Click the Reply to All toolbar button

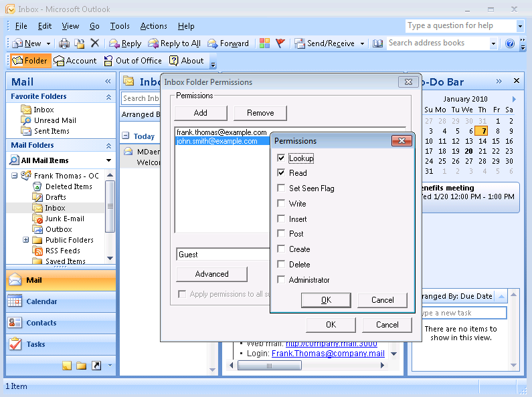[x=175, y=43]
